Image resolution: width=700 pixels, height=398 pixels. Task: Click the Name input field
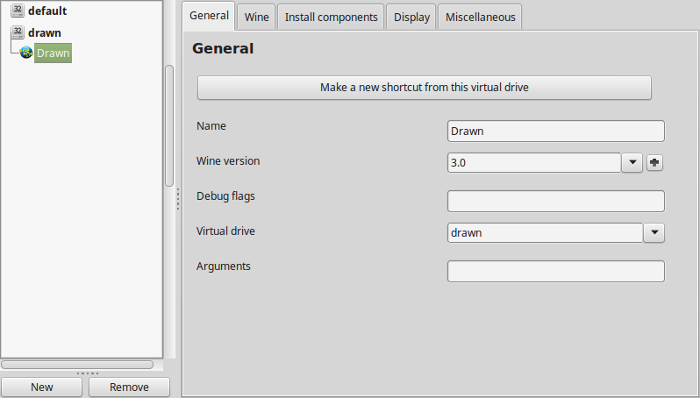coord(556,131)
